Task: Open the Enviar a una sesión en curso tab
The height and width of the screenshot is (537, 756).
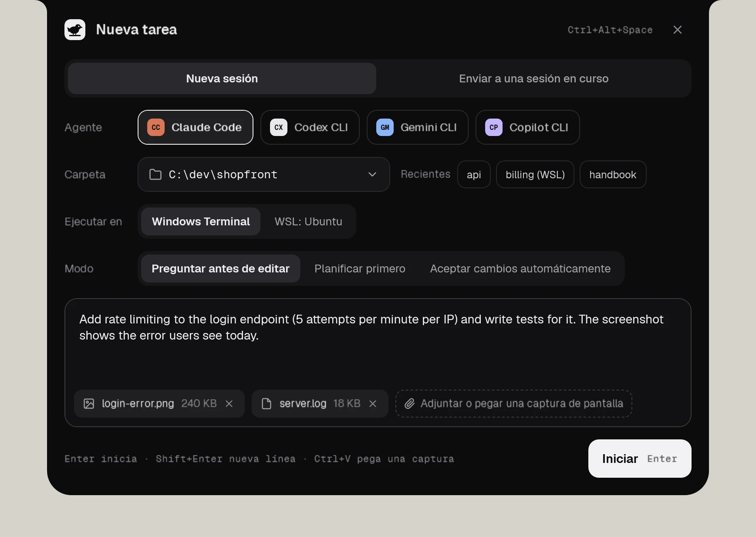Action: [533, 78]
